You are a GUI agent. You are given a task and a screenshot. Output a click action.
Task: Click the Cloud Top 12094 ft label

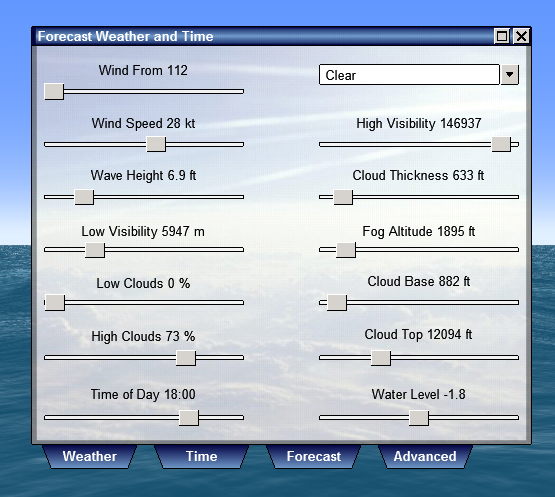pos(418,334)
